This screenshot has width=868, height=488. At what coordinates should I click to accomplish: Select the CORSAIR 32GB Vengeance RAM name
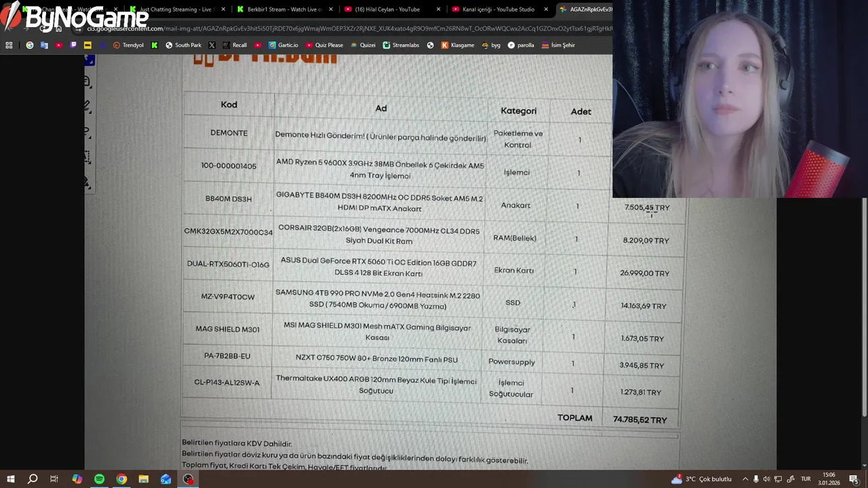coord(379,235)
